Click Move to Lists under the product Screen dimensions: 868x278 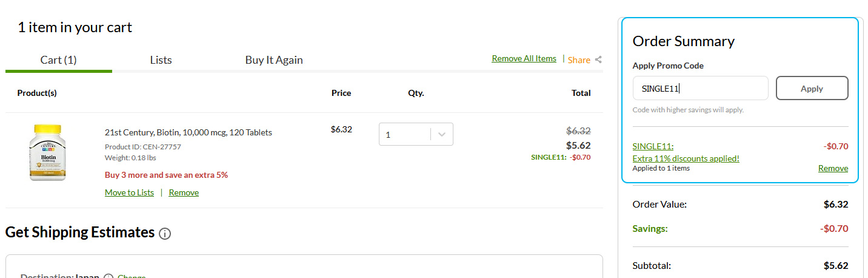(x=129, y=192)
